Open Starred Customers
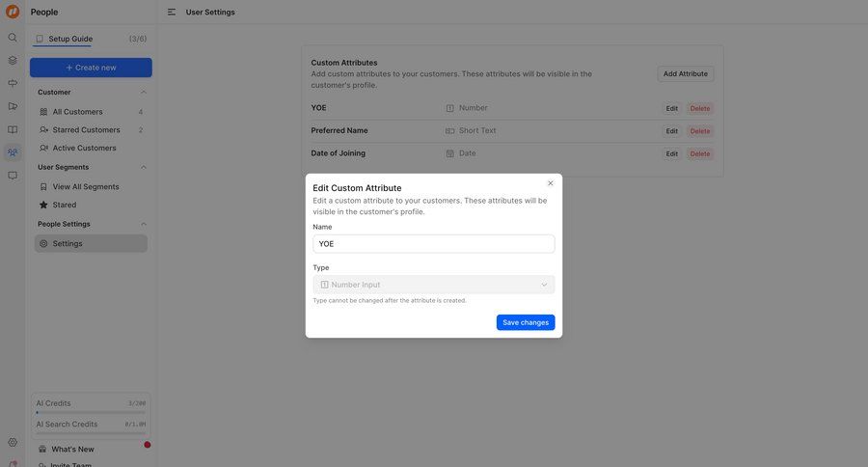 point(91,129)
